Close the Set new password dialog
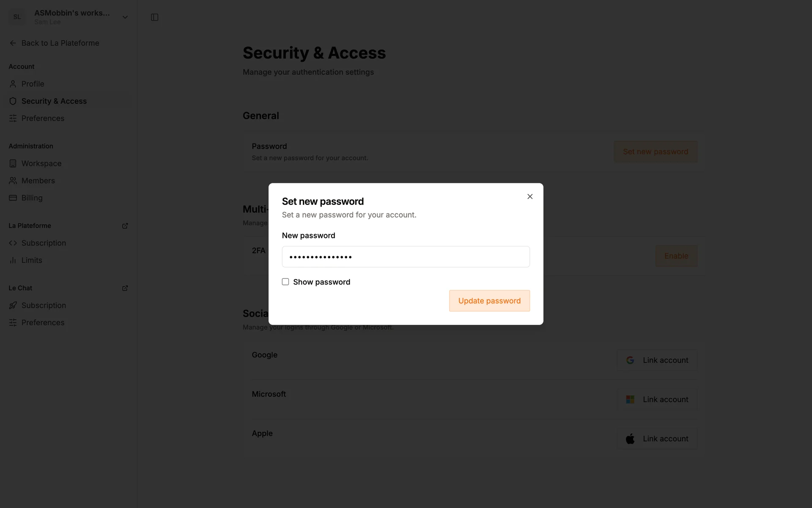Screen dimensions: 812x508 530,196
